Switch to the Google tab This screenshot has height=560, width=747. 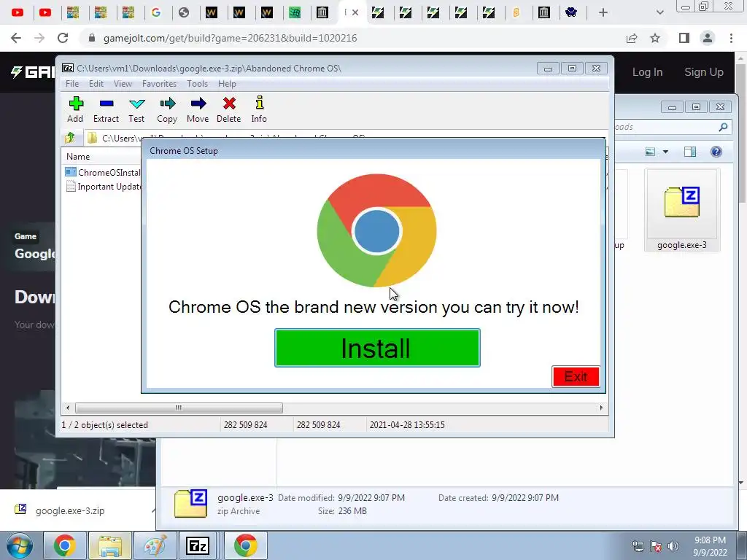[x=156, y=12]
